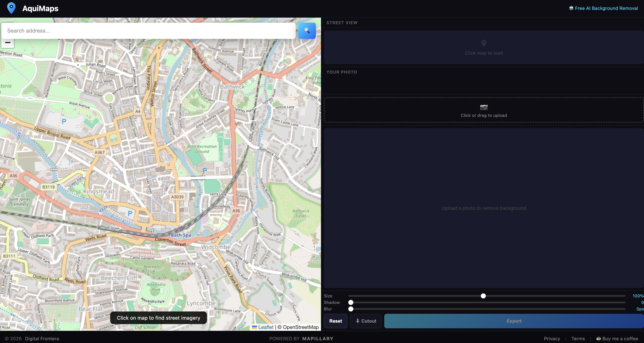Click 'Upload a photo to remove background' preview area

click(484, 208)
